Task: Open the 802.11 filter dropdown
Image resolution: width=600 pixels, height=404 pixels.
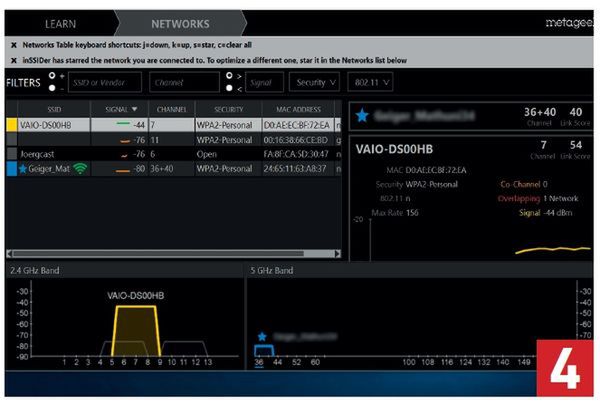Action: coord(370,82)
